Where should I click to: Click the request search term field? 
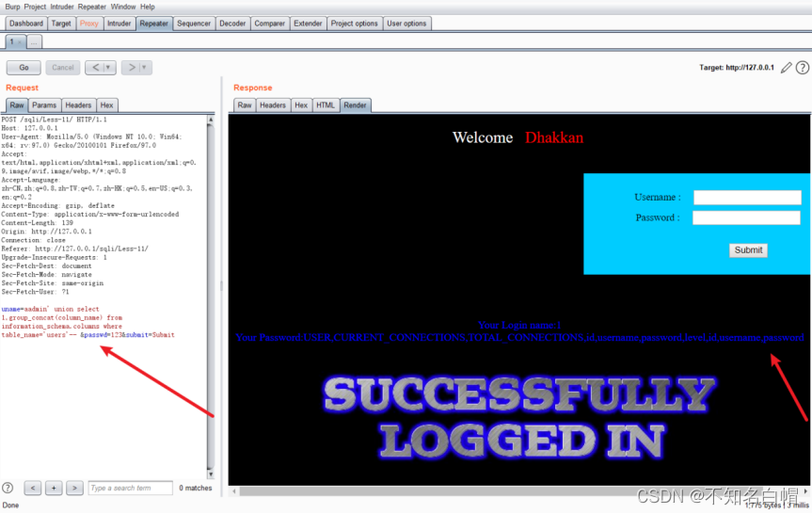pyautogui.click(x=131, y=488)
